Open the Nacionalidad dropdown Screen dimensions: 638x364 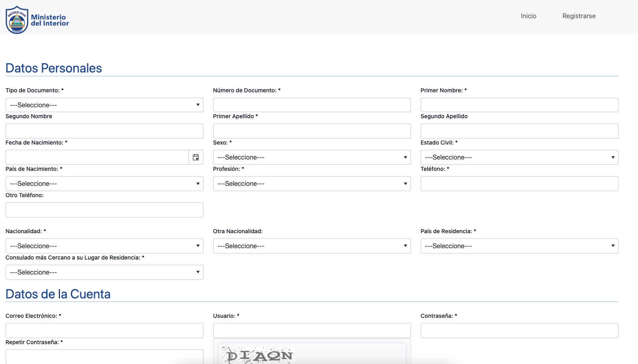click(x=105, y=246)
